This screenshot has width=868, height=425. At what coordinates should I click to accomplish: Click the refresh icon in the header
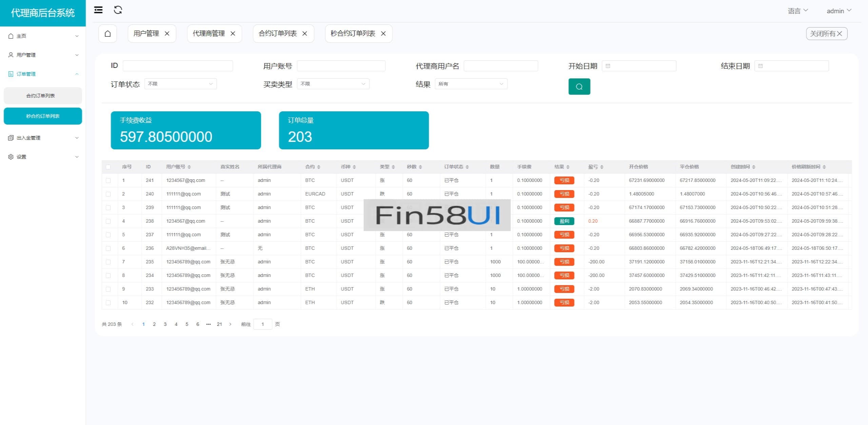[x=118, y=10]
